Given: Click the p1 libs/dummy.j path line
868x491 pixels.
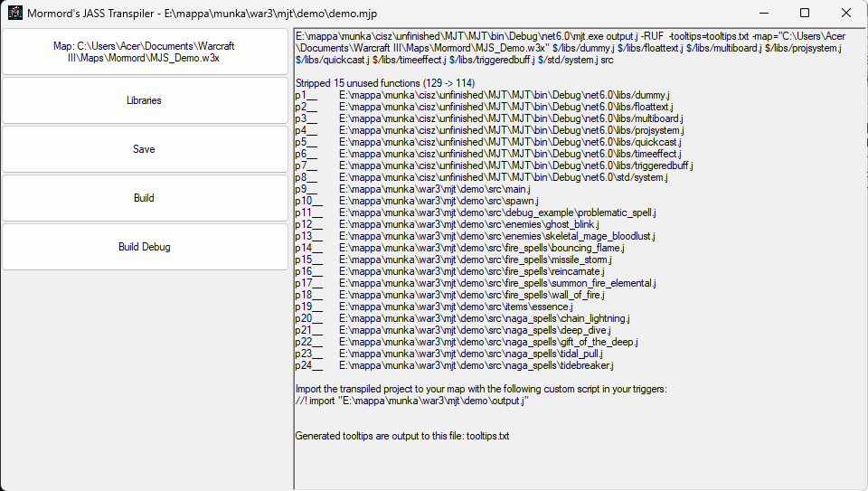Looking at the screenshot, I should click(x=482, y=95).
